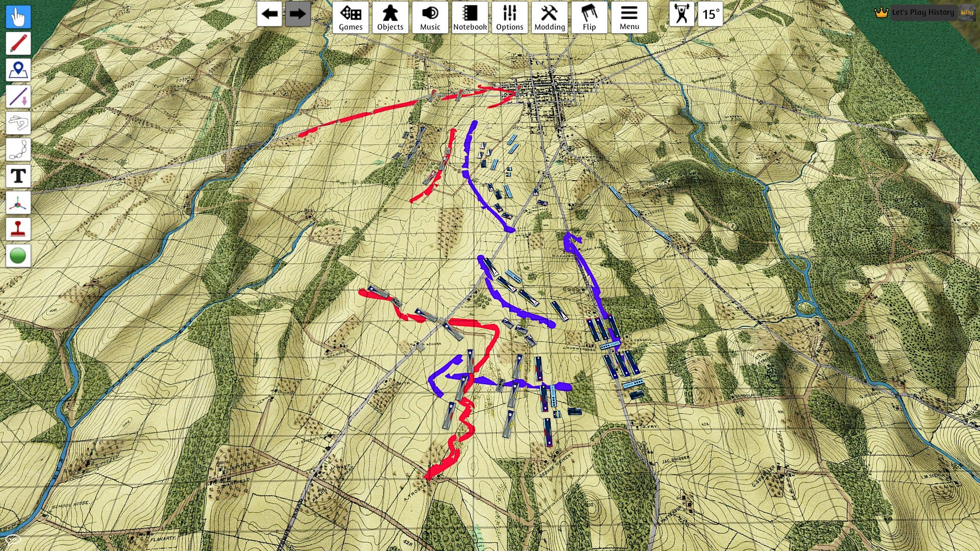Select the Grab hand tool
The image size is (980, 551).
[x=18, y=17]
